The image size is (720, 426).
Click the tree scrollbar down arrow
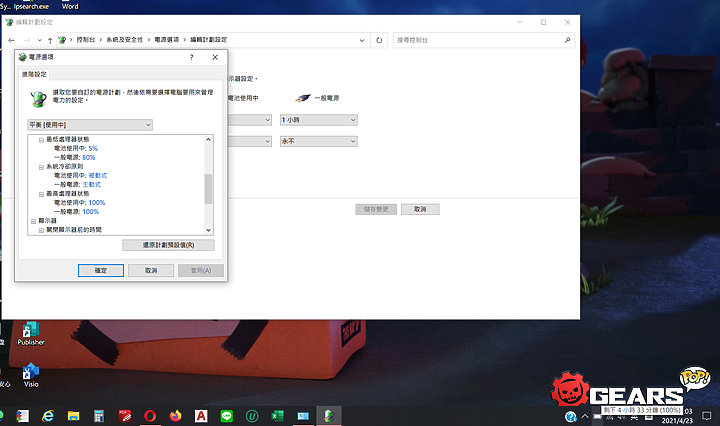pyautogui.click(x=208, y=230)
